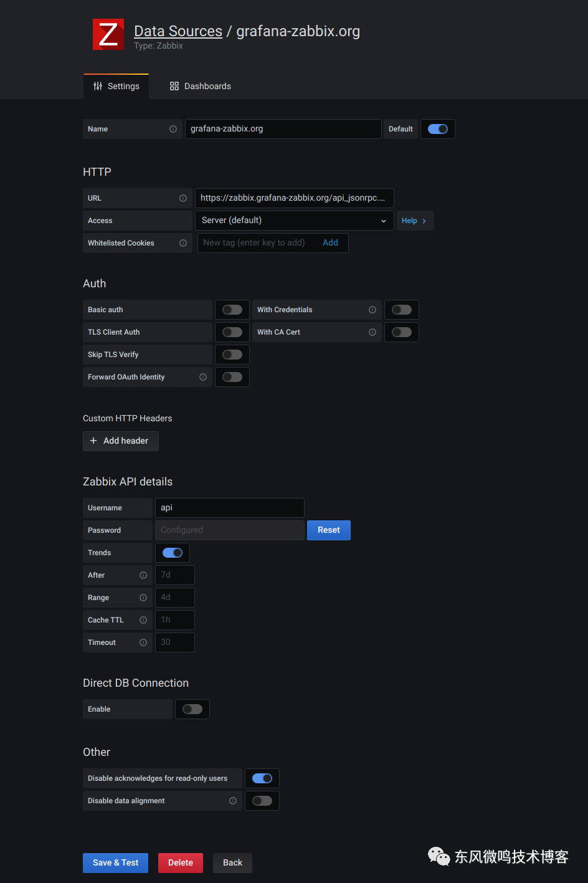588x883 pixels.
Task: Click the Cache TTL info icon
Action: [143, 619]
